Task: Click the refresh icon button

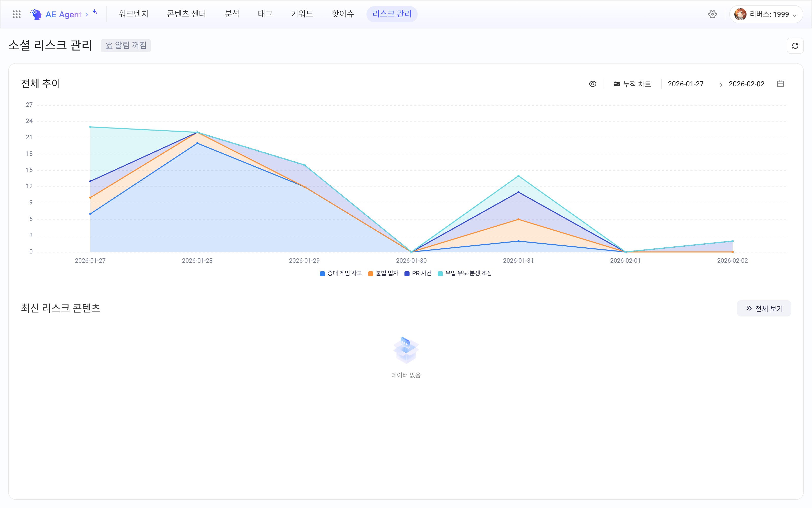Action: tap(795, 46)
